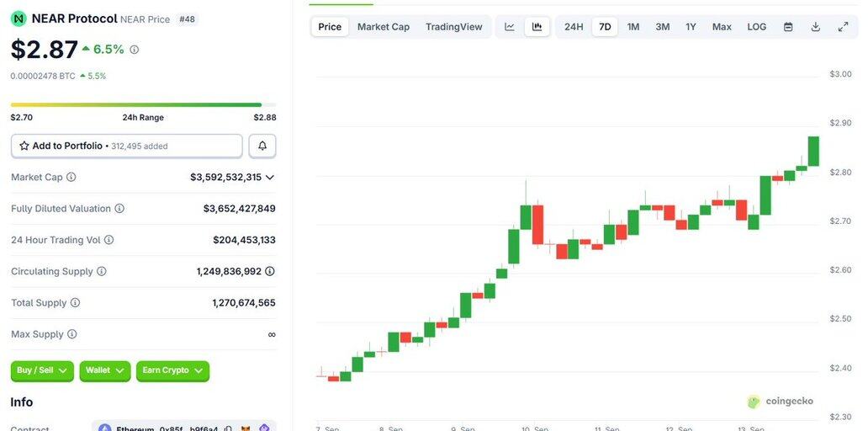The width and height of the screenshot is (868, 431).
Task: Click the price alert bell icon
Action: tap(262, 146)
